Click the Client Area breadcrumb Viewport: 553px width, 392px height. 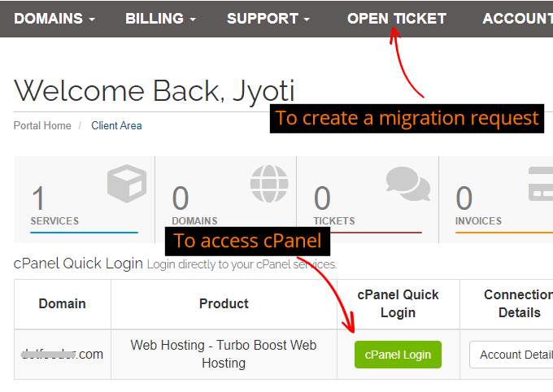116,125
